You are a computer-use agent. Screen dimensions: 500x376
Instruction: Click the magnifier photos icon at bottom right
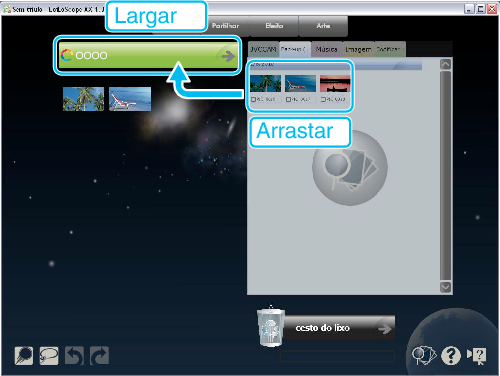[424, 356]
